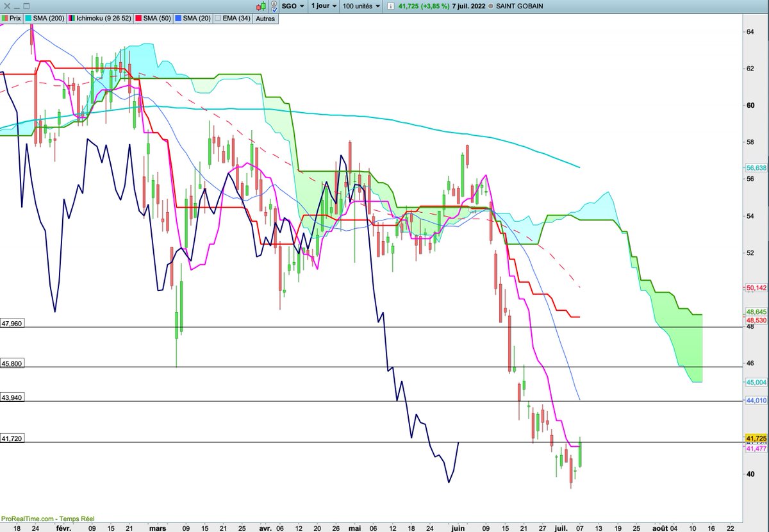Click the Autres button
The height and width of the screenshot is (532, 769).
(265, 19)
